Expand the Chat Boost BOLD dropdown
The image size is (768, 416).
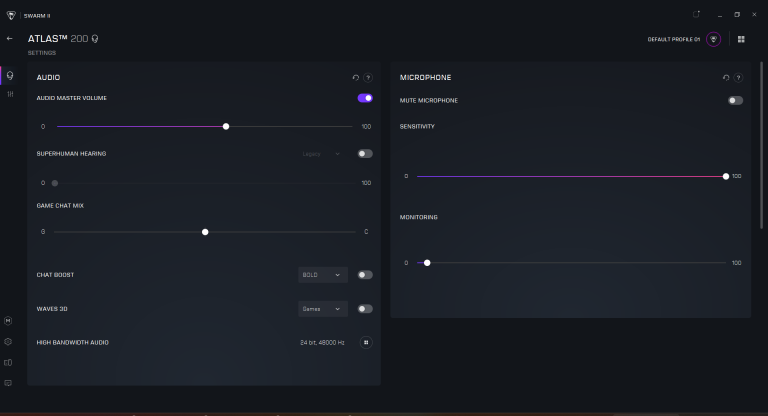(322, 275)
